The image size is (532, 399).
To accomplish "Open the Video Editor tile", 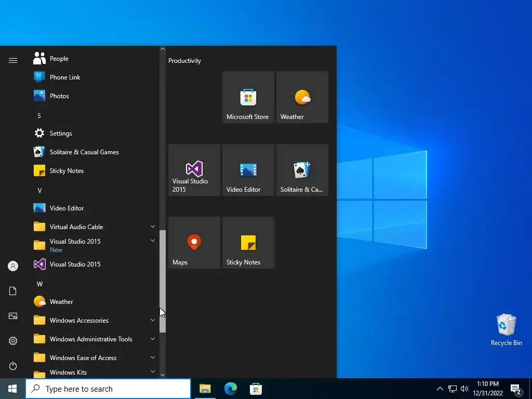I will (248, 170).
